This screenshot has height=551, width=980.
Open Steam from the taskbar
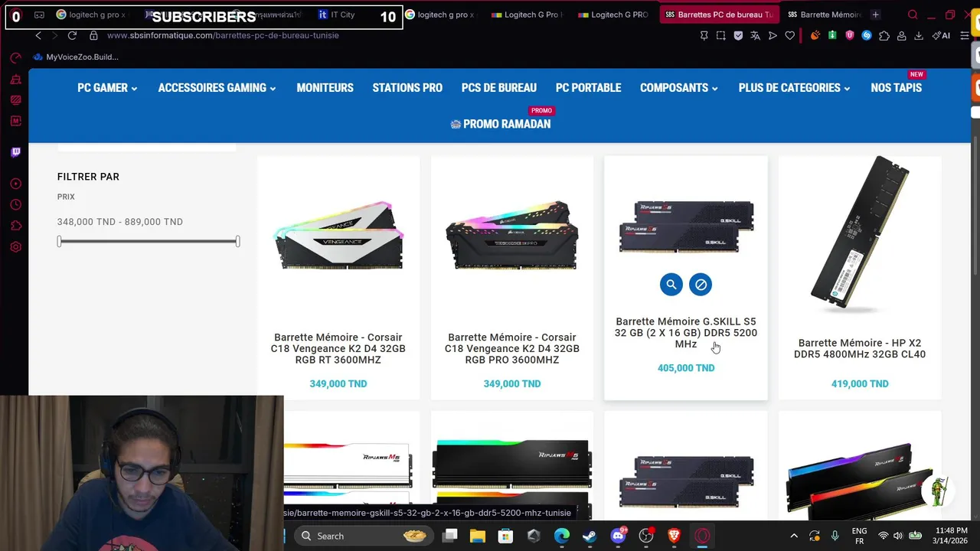(590, 536)
